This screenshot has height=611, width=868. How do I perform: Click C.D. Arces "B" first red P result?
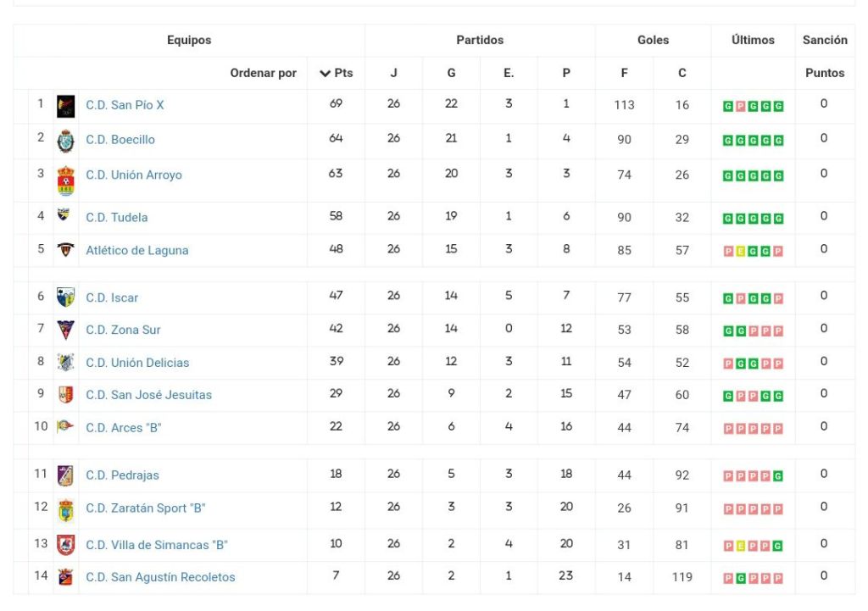point(727,429)
